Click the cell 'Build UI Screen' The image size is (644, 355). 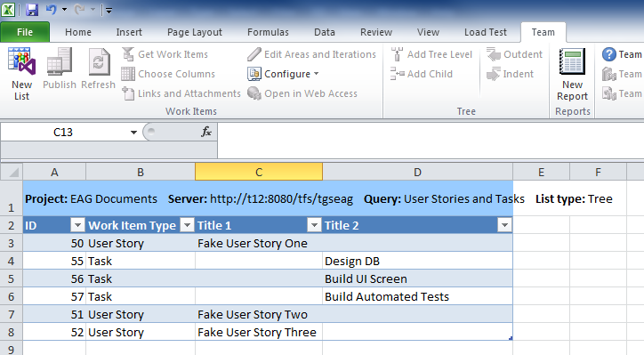point(417,278)
